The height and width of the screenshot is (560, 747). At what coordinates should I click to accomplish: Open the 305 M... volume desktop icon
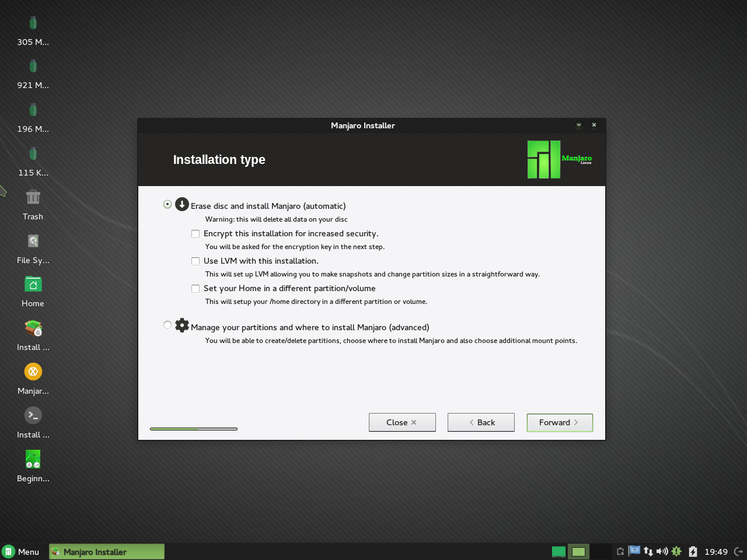[x=33, y=23]
